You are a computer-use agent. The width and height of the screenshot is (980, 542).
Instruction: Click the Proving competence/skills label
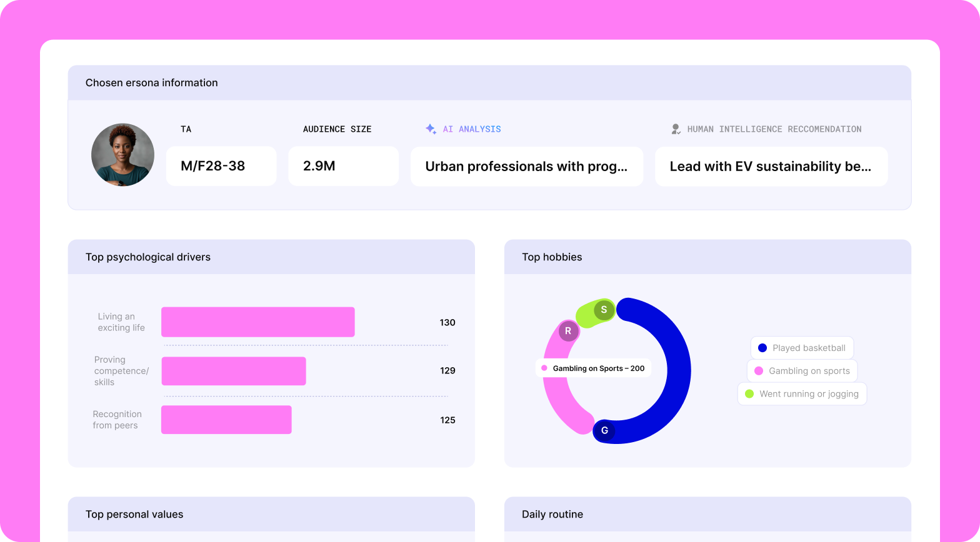pyautogui.click(x=121, y=371)
